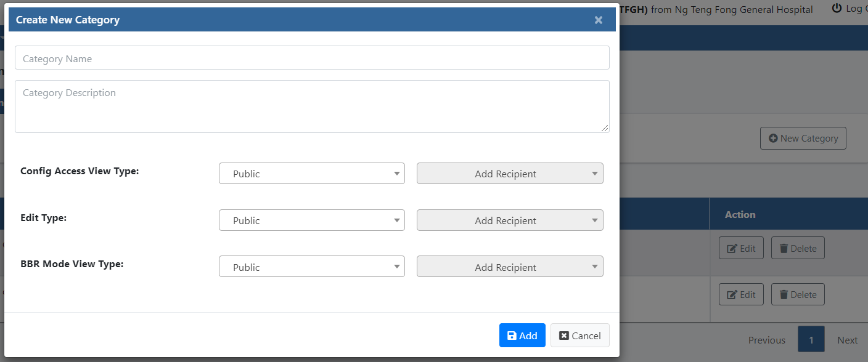Click the Action column header

pyautogui.click(x=740, y=214)
